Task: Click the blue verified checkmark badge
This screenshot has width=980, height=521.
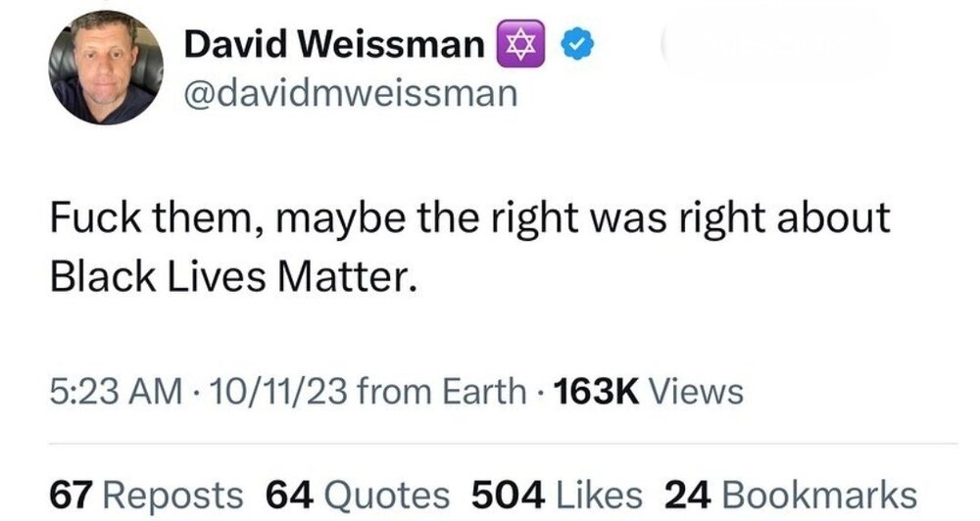Action: [574, 45]
